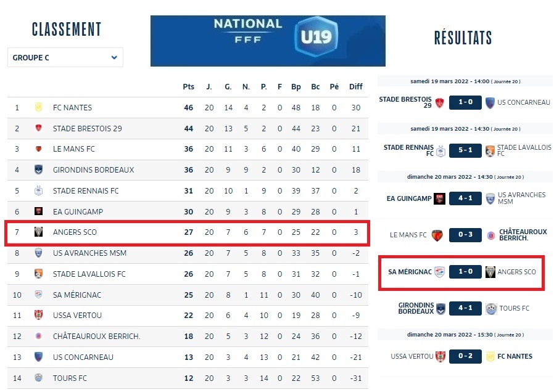Click the 5 - 1 Stade Rennais score

pyautogui.click(x=465, y=151)
